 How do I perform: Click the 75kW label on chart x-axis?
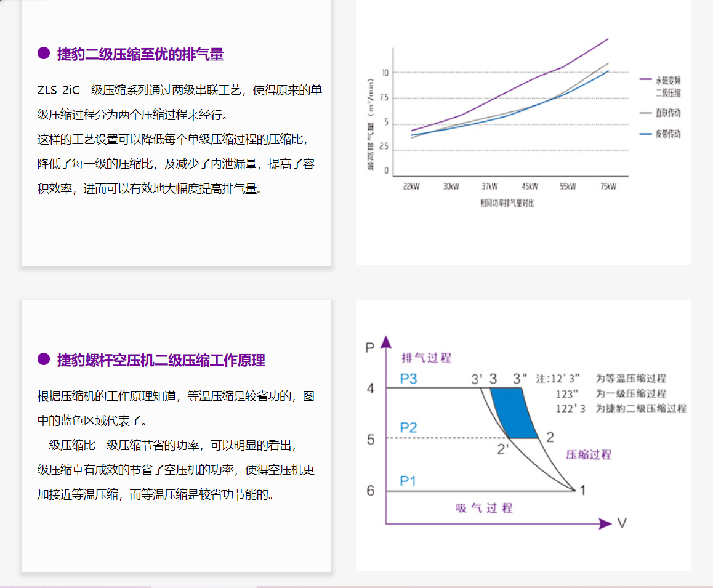(x=607, y=187)
